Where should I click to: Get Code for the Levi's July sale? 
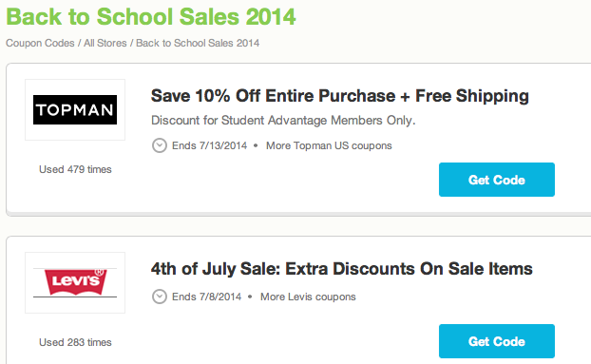click(497, 341)
